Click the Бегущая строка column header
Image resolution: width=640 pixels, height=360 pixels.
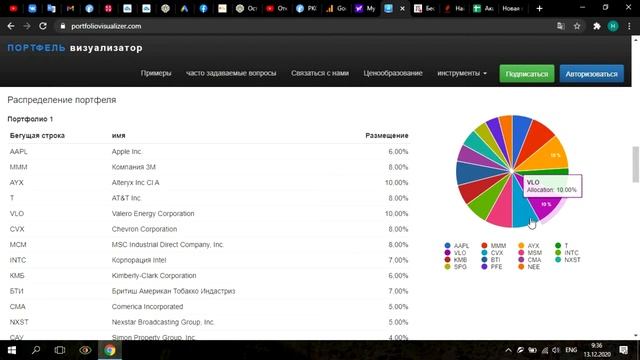pos(37,136)
